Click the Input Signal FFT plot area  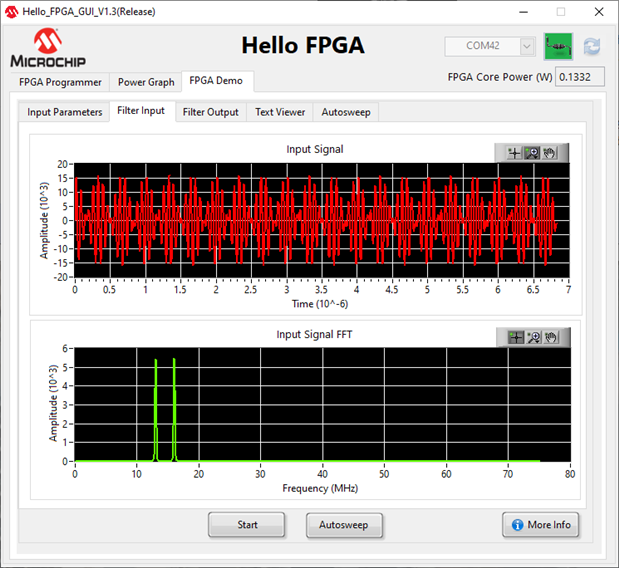pyautogui.click(x=323, y=405)
